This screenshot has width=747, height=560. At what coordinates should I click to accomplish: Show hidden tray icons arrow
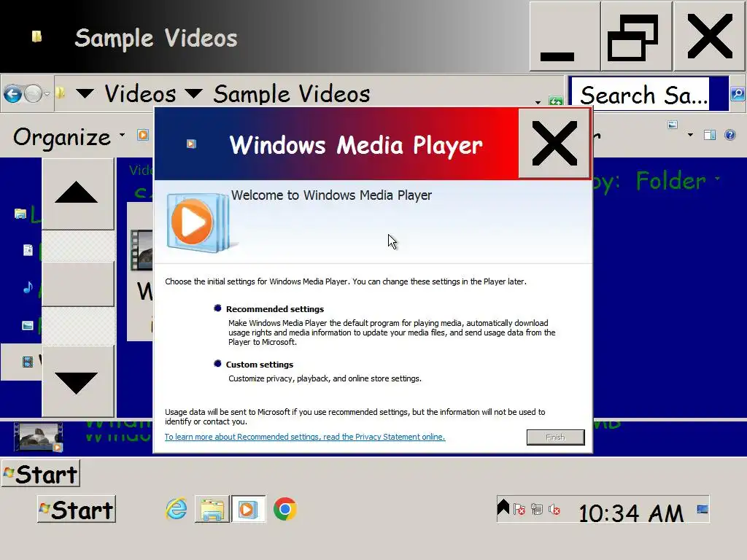[503, 507]
